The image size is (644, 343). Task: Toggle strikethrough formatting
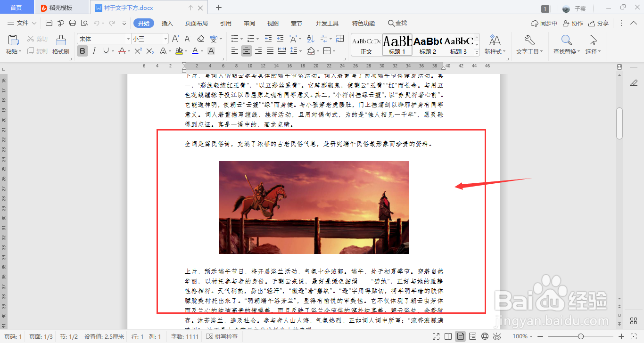[122, 51]
